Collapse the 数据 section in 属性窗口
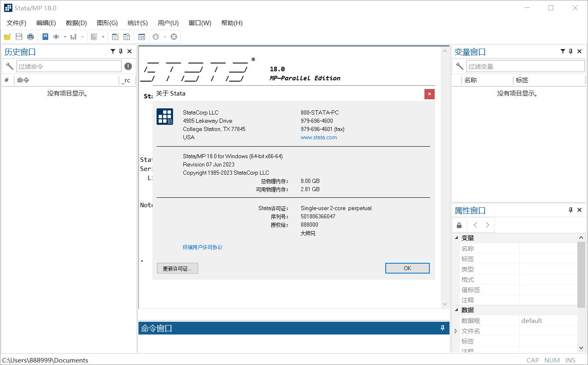Screen dimensions: 588x365 pos(456,310)
